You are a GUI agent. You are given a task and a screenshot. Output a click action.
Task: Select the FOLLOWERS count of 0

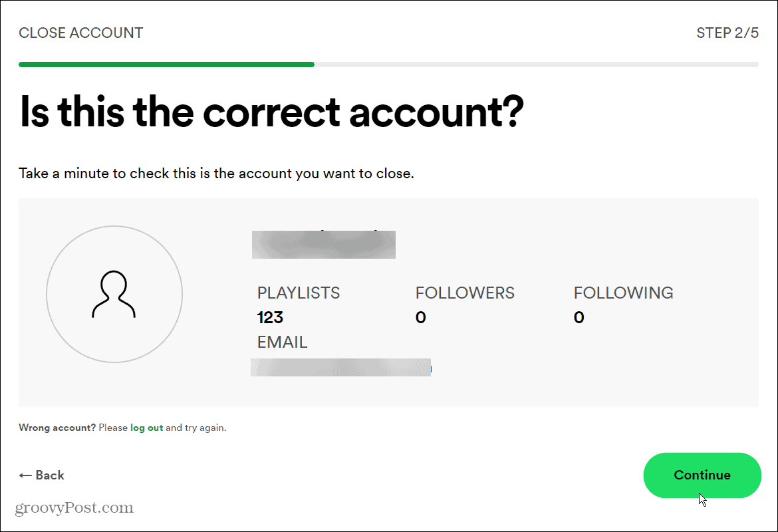(x=420, y=317)
